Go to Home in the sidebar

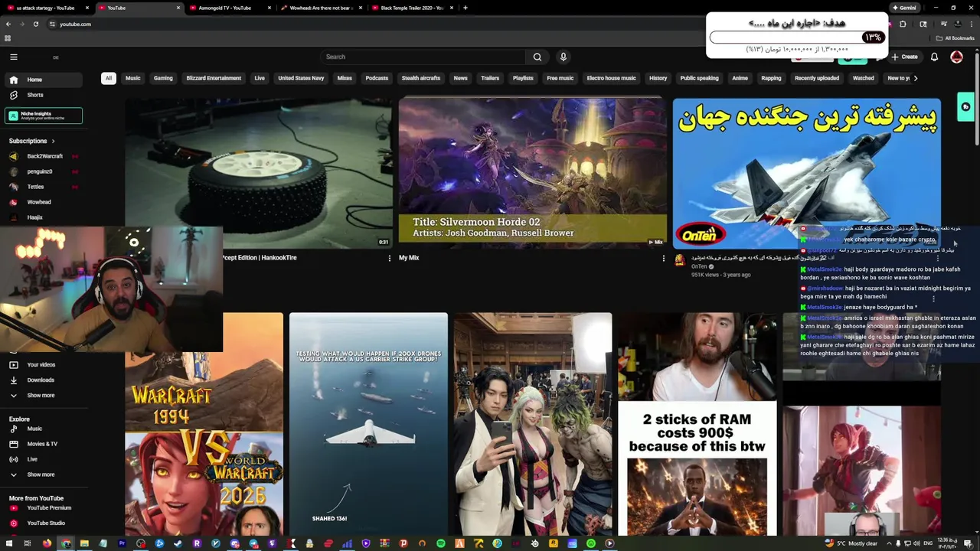coord(44,80)
